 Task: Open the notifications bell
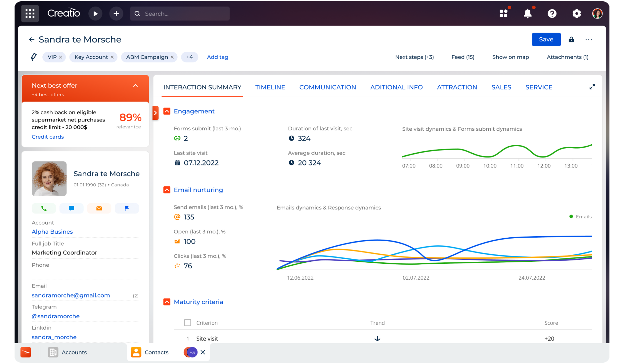(x=527, y=14)
